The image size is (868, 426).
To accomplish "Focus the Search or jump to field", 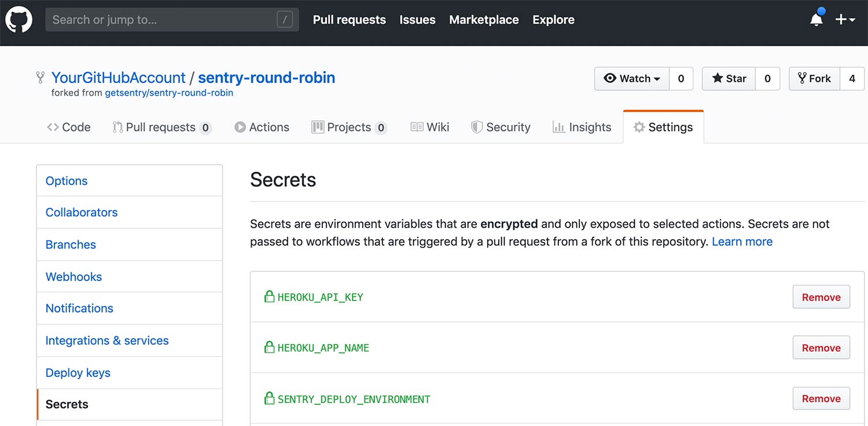I will pyautogui.click(x=162, y=20).
